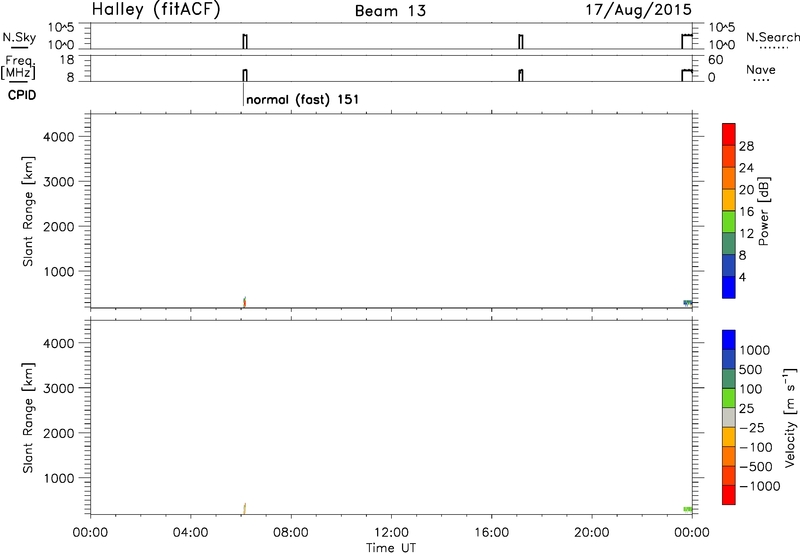This screenshot has height=554, width=800.
Task: Click the 'Halley (fitACF)' plot title
Action: (156, 10)
